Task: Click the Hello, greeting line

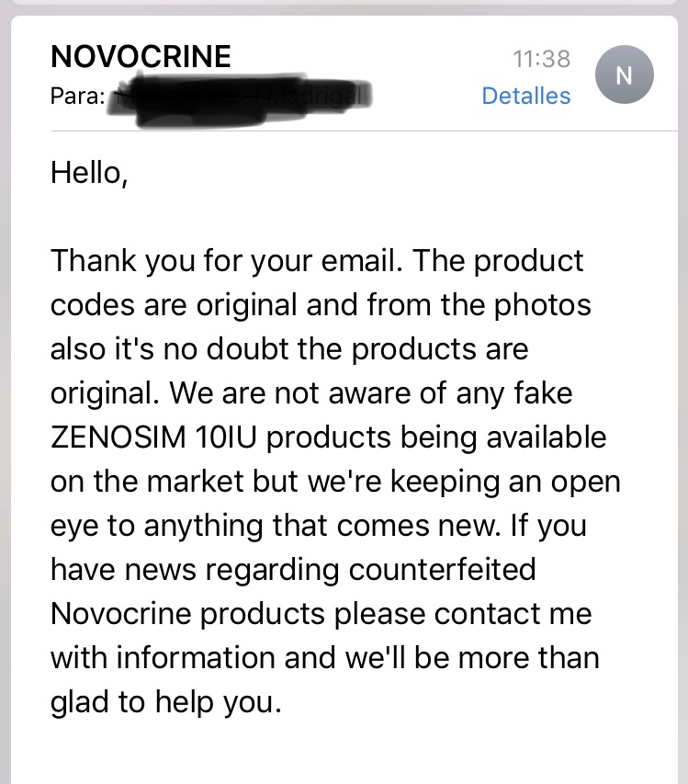Action: coord(89,173)
